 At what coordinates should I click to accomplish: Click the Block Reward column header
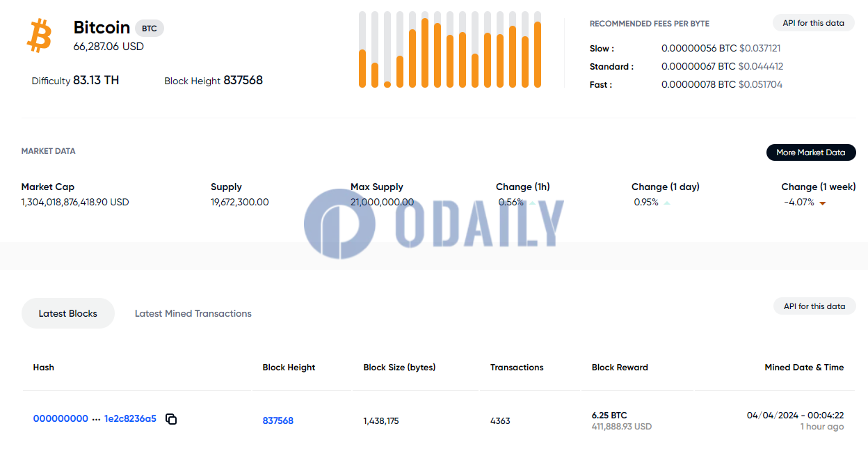tap(620, 367)
